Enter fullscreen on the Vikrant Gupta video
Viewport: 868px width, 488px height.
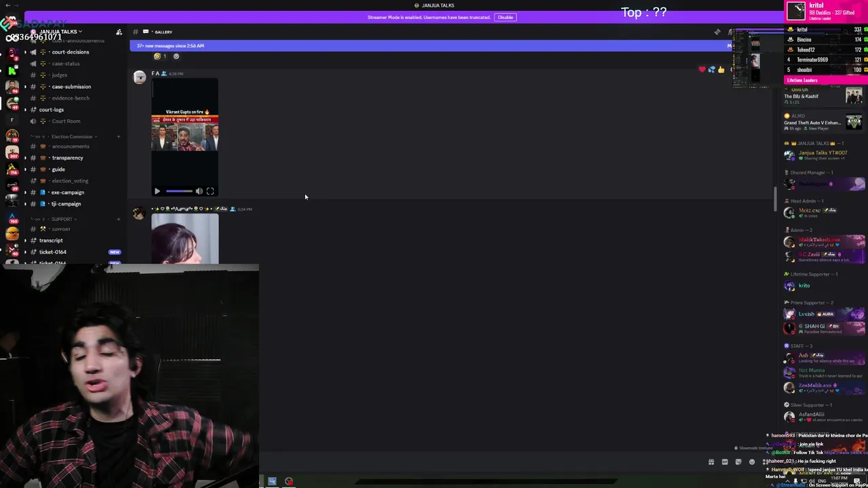210,191
